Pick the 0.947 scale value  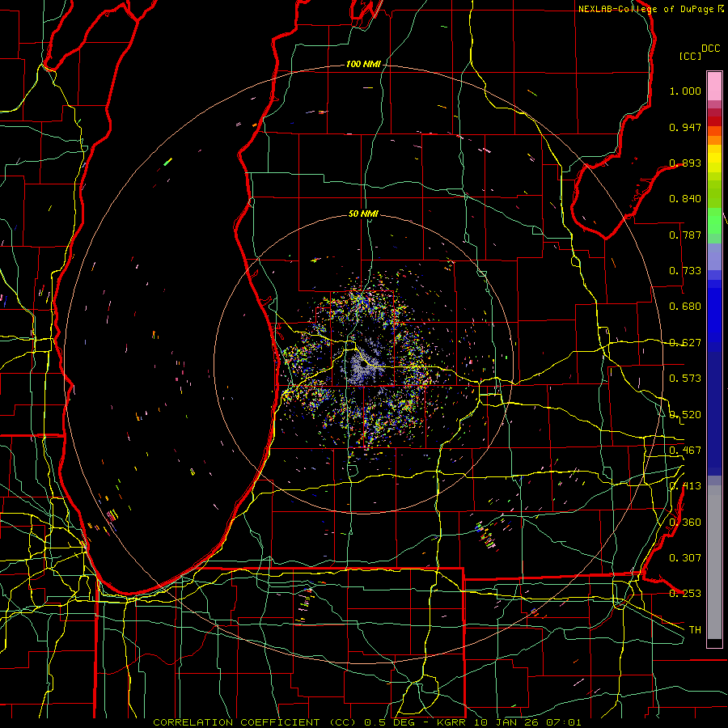point(685,127)
